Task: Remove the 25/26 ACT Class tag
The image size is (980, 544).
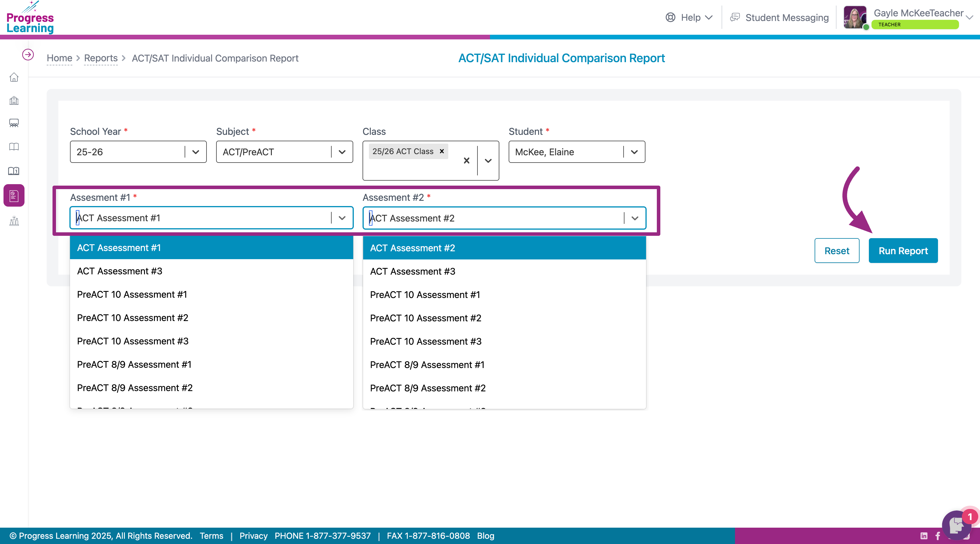Action: [442, 151]
